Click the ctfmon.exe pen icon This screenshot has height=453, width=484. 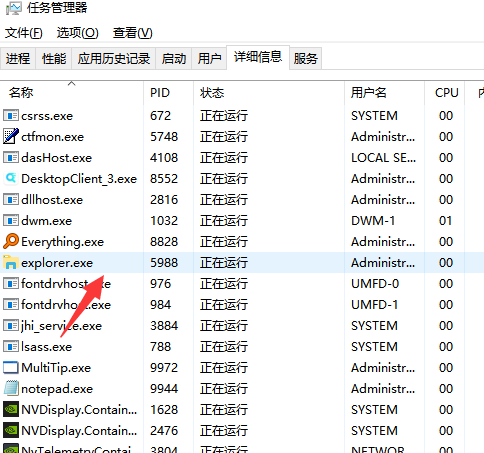[x=11, y=136]
